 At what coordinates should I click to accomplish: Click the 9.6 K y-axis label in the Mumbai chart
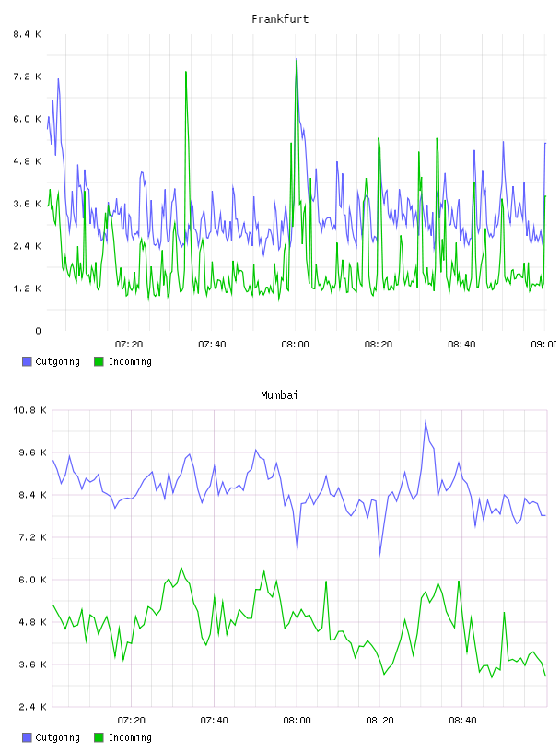pyautogui.click(x=32, y=452)
